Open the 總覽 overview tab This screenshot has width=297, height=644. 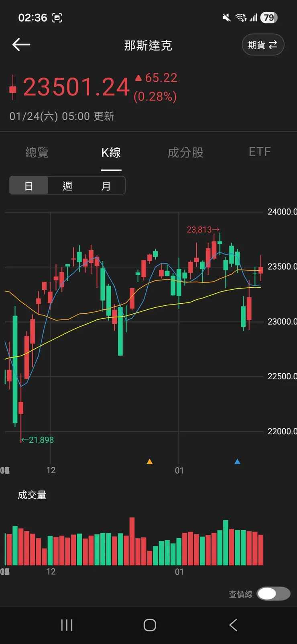click(x=37, y=152)
